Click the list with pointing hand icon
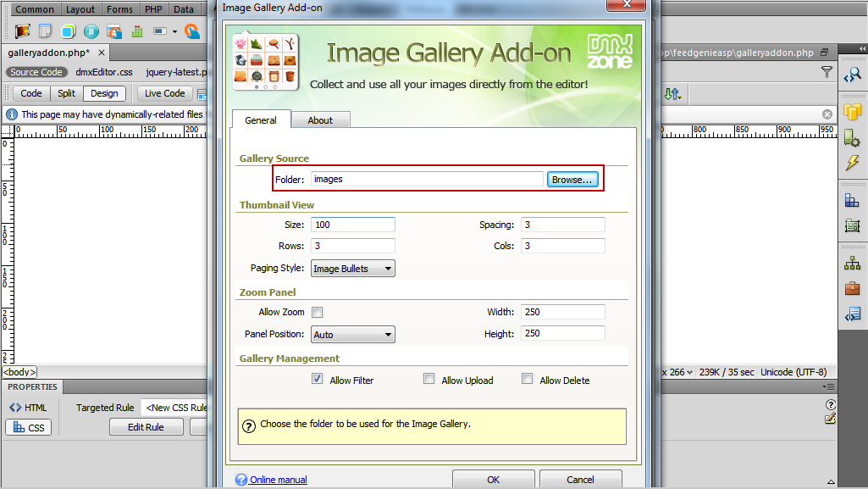Image resolution: width=868 pixels, height=489 pixels. [x=114, y=31]
